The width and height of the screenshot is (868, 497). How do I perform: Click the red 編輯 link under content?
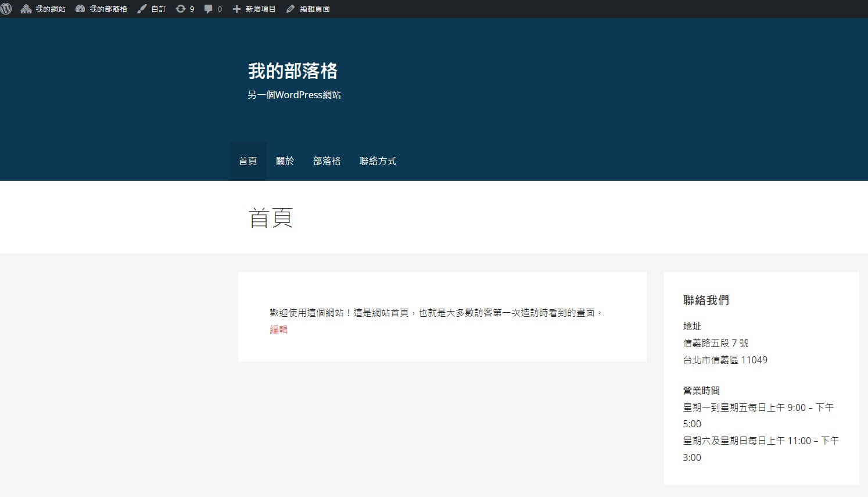pyautogui.click(x=279, y=329)
